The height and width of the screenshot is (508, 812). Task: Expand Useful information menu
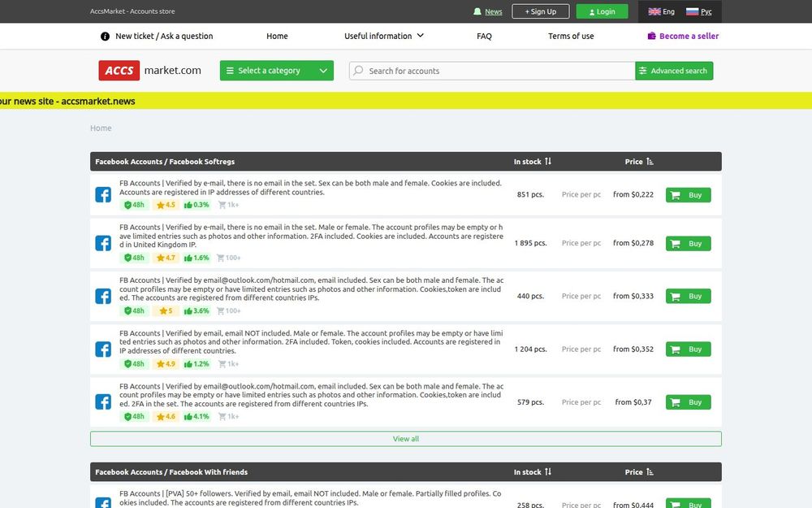click(x=384, y=36)
